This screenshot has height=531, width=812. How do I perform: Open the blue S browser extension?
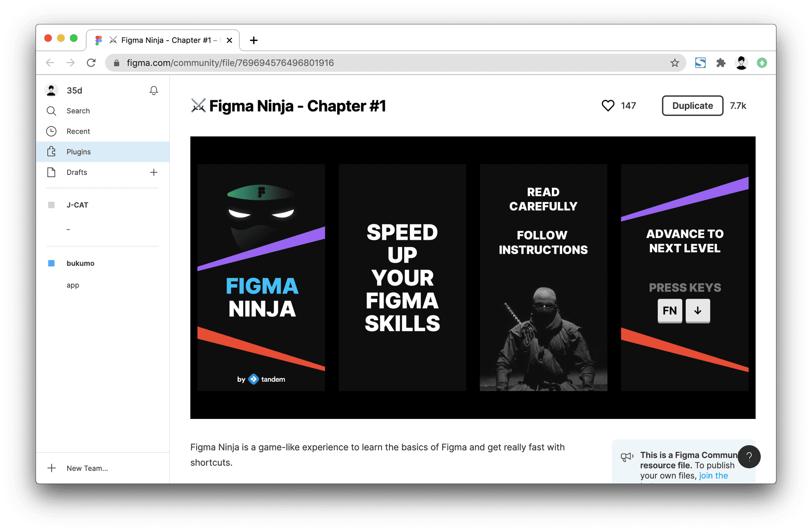[700, 63]
